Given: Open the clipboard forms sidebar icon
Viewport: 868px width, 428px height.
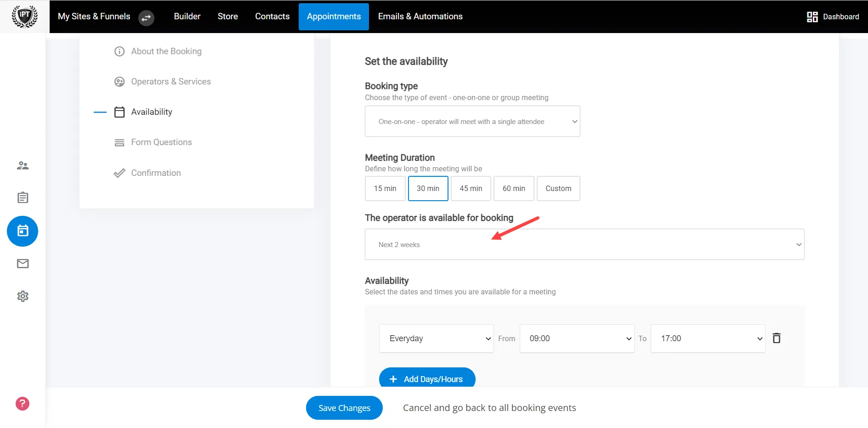Looking at the screenshot, I should [23, 197].
